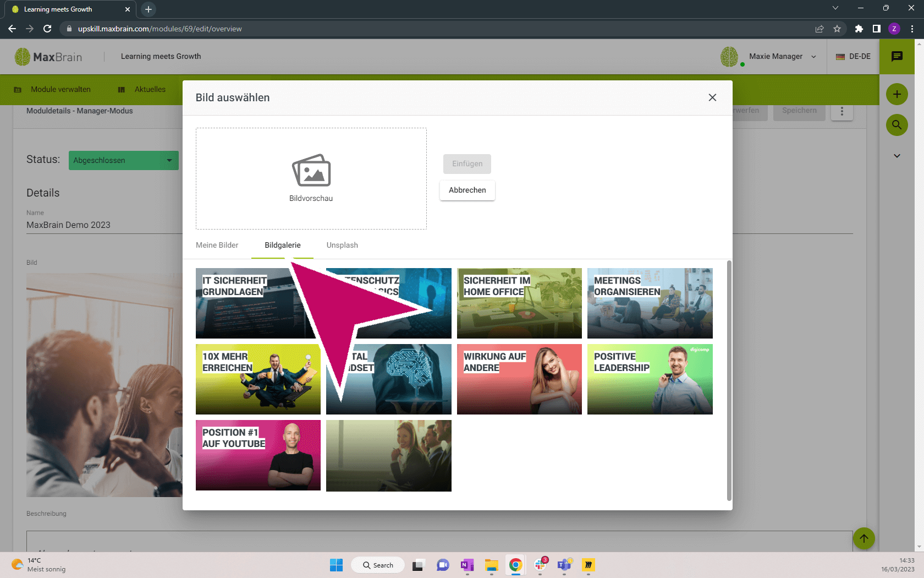Switch to the Meine Bilder tab
The image size is (924, 578).
[x=217, y=246]
